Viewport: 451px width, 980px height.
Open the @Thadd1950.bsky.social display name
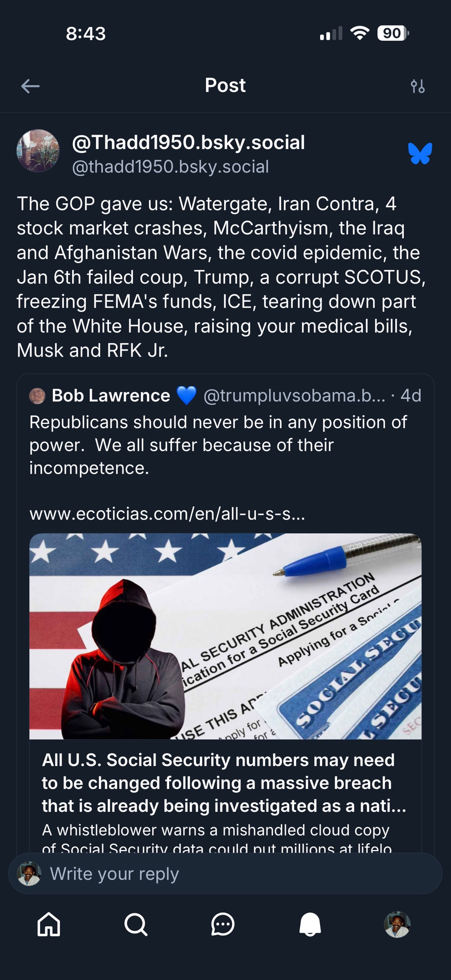pos(188,143)
